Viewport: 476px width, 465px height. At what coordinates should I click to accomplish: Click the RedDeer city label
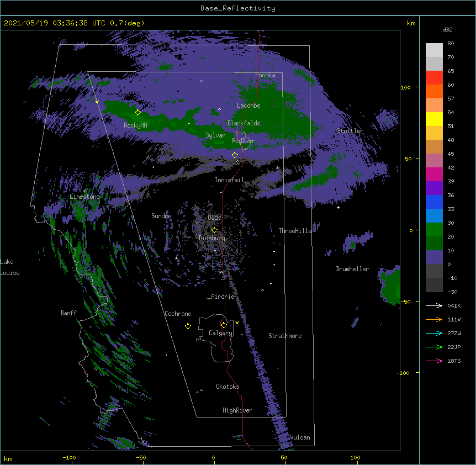(244, 141)
